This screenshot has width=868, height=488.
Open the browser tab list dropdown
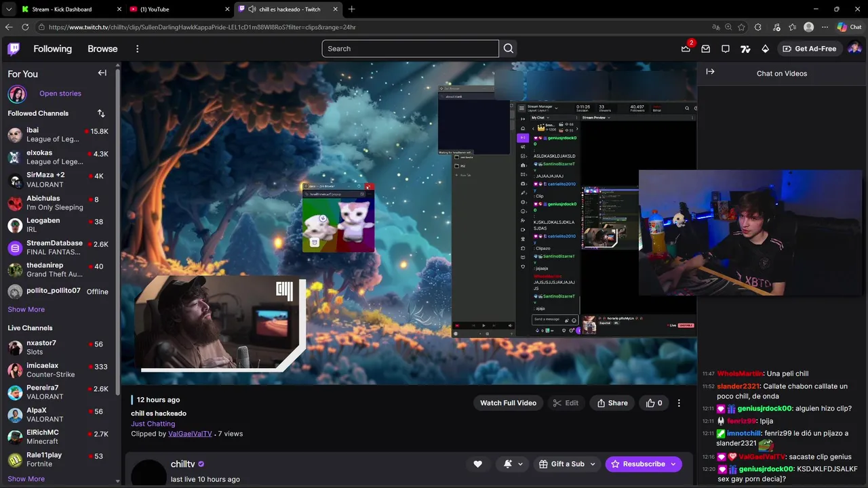pos(8,9)
